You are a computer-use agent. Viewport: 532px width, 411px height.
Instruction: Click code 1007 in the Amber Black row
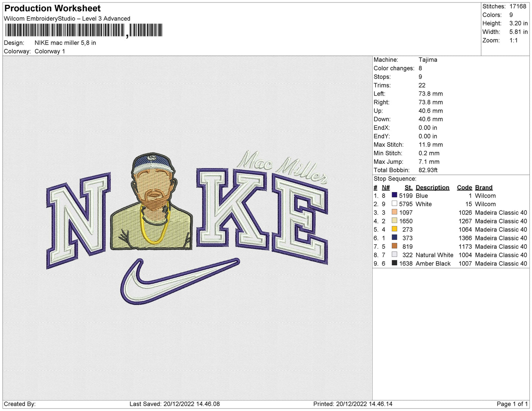(465, 263)
